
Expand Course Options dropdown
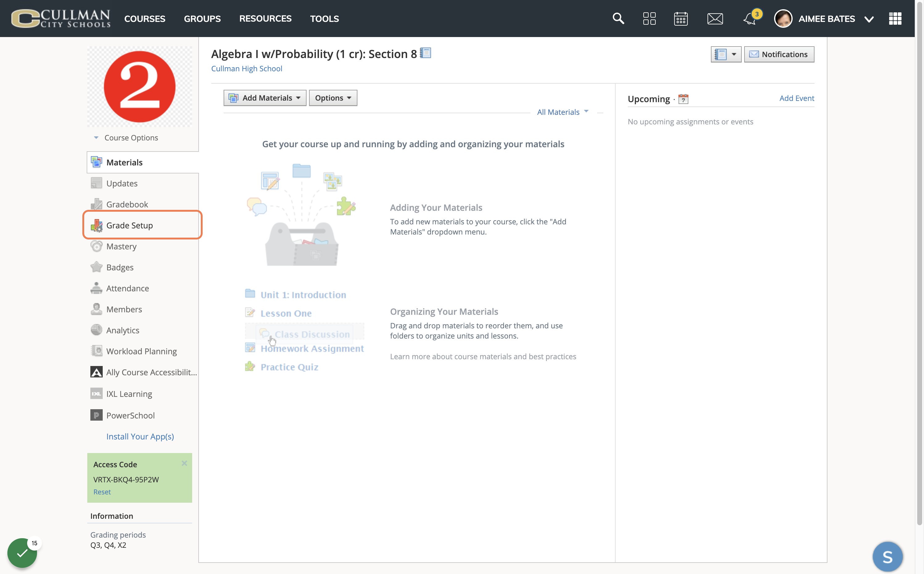126,138
